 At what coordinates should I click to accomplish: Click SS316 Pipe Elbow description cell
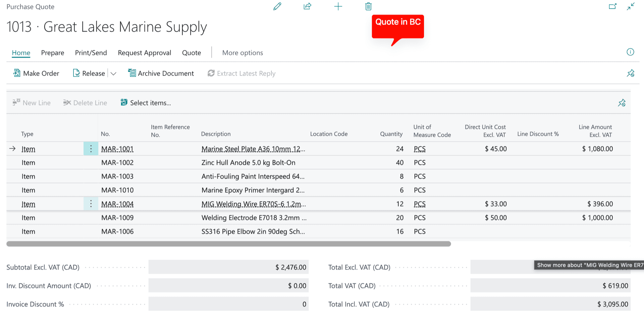click(x=253, y=231)
